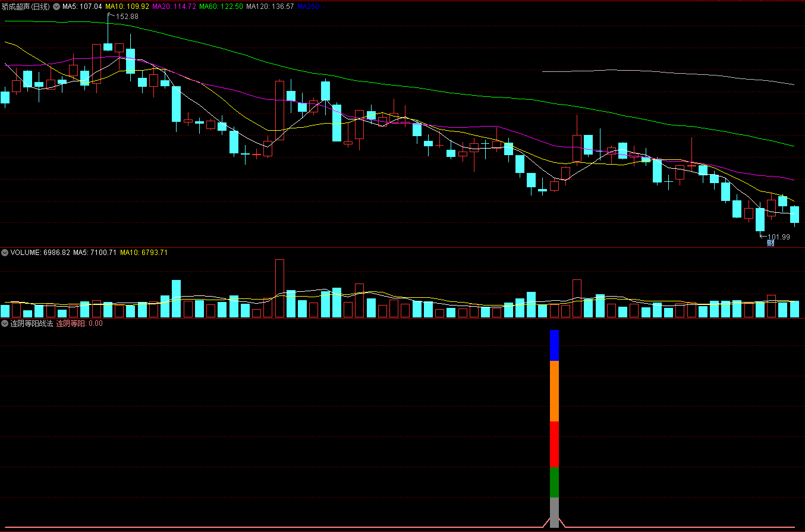The height and width of the screenshot is (532, 805).
Task: Select the MA5: 107.04 label
Action: click(x=82, y=6)
